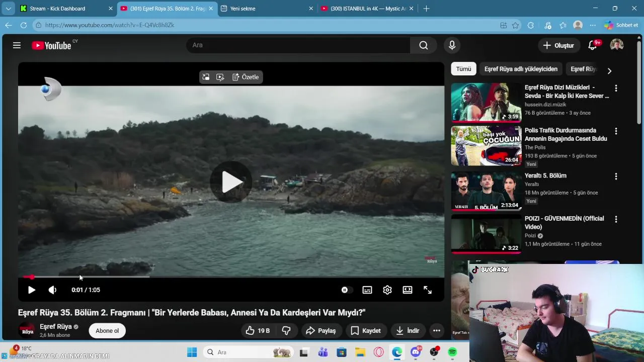Open the YouTube account avatar menu
644x362 pixels.
point(617,45)
